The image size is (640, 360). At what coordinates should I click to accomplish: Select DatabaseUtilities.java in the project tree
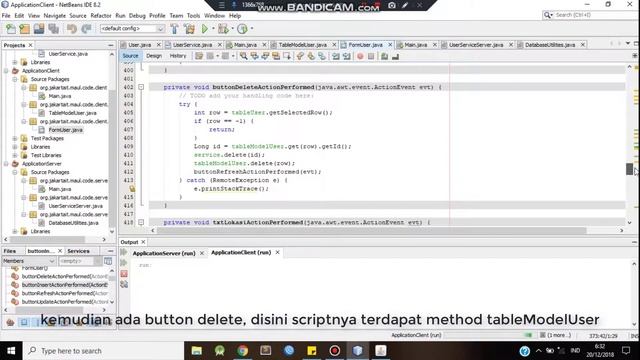73,223
